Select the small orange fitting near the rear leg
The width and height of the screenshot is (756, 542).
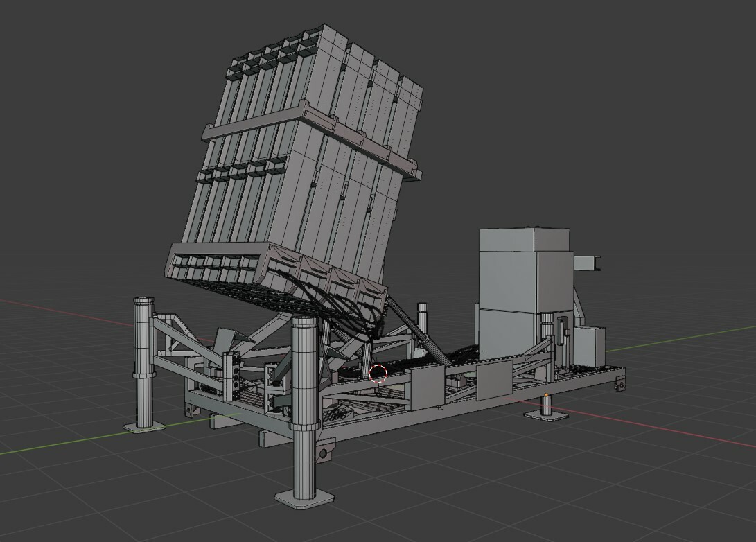point(546,395)
